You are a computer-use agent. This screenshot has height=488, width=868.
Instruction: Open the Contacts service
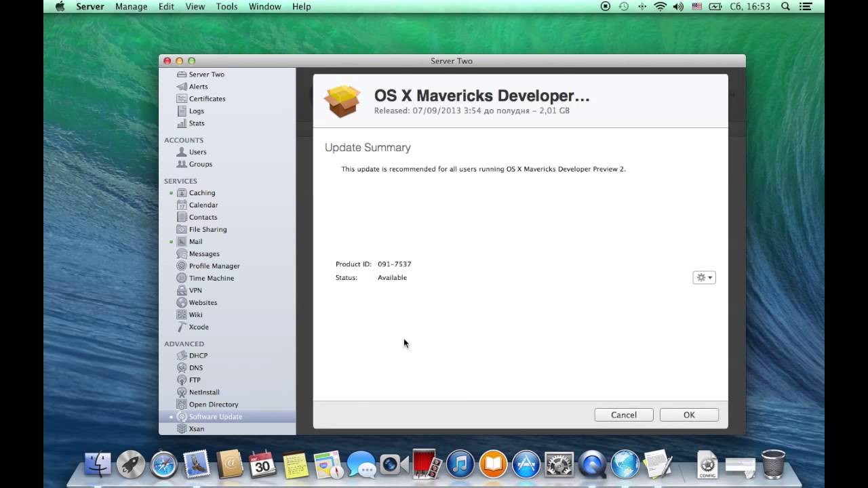tap(197, 217)
